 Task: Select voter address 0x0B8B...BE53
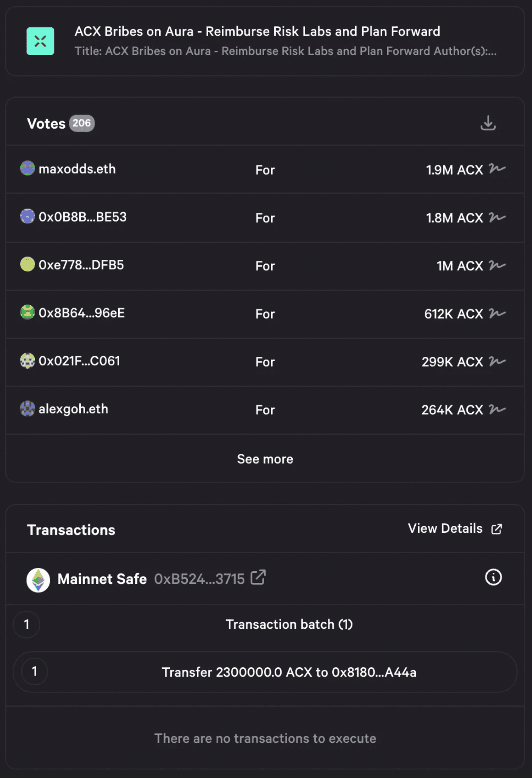coord(83,217)
